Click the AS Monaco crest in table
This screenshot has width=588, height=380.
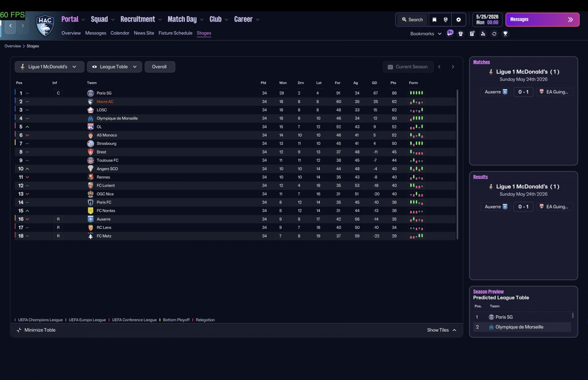tap(90, 135)
